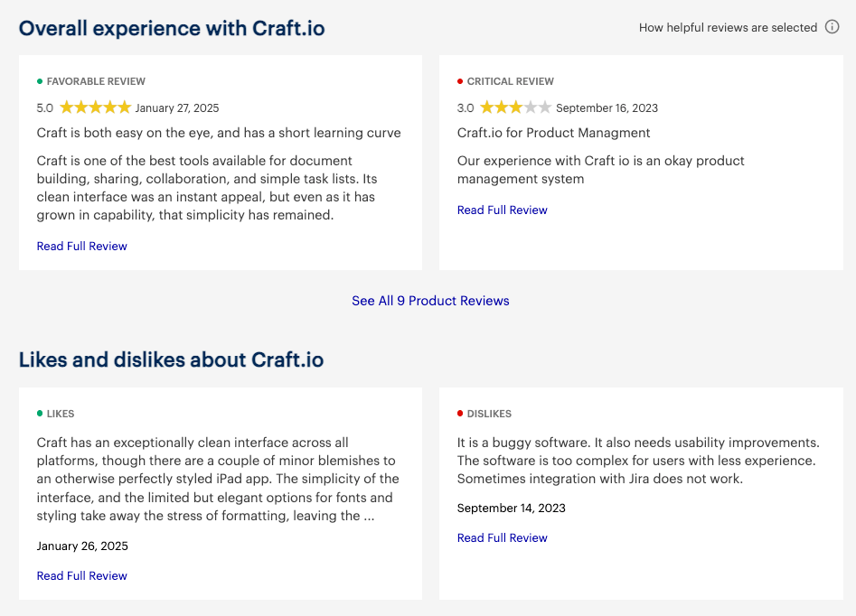Read Full Review under Likes card
This screenshot has height=616, width=856.
click(82, 575)
